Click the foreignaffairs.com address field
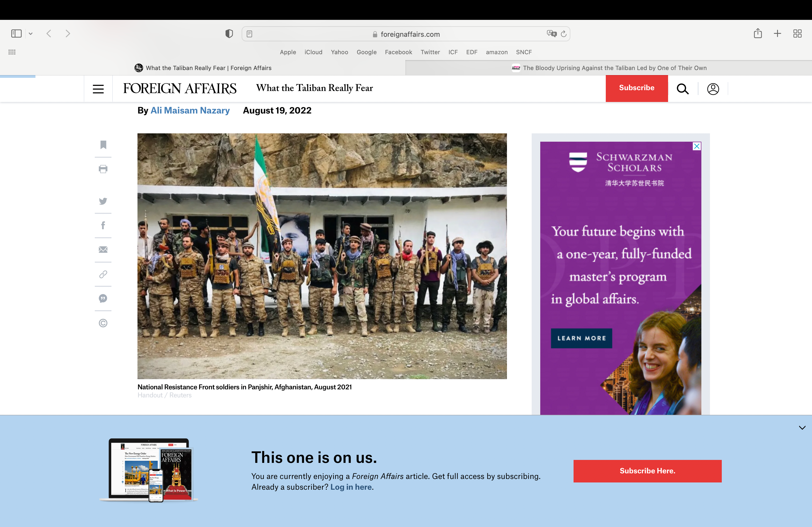Image resolution: width=812 pixels, height=527 pixels. coord(409,34)
